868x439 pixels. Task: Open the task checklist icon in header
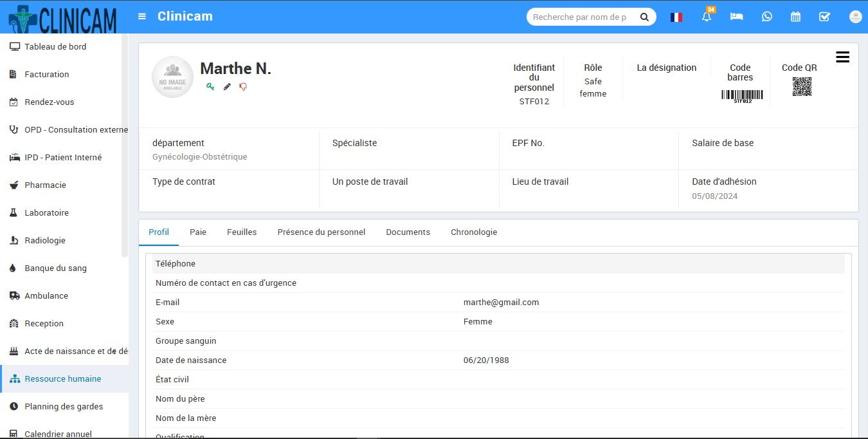point(824,17)
